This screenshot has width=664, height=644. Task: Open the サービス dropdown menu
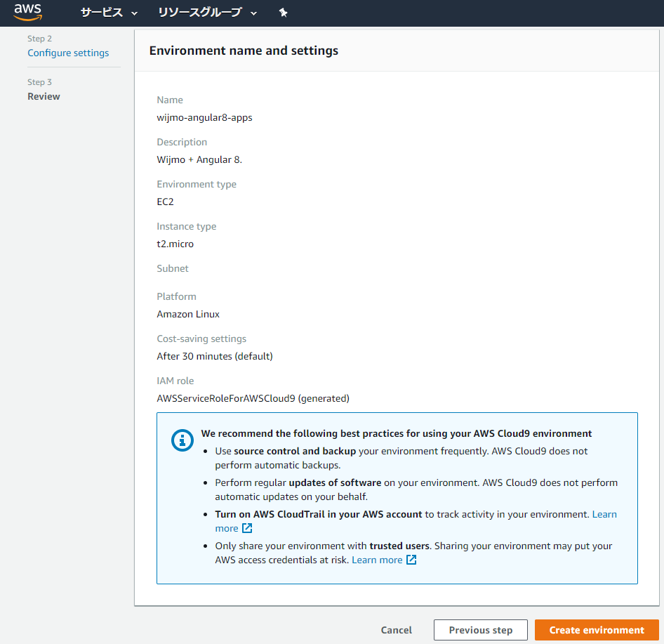tap(109, 13)
